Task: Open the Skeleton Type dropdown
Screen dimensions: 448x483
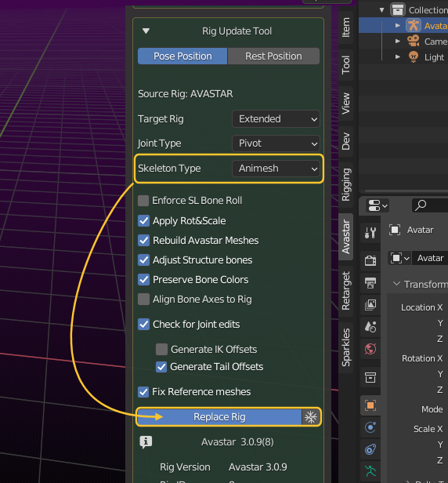Action: point(276,169)
